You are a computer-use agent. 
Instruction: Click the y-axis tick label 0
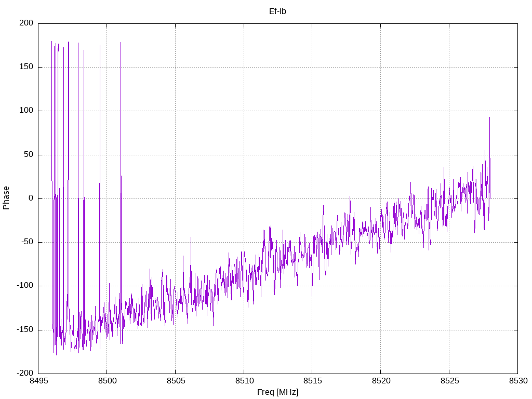(31, 198)
